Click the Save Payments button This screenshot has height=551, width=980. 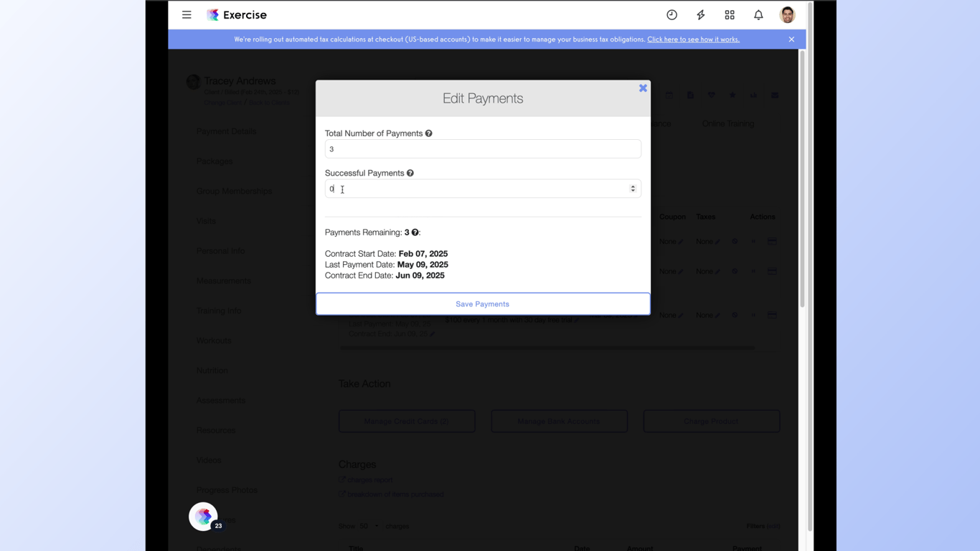483,304
